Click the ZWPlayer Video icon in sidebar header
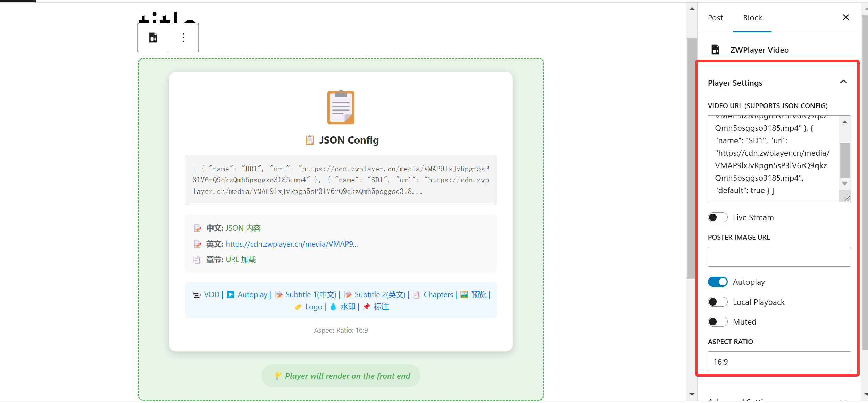The height and width of the screenshot is (403, 868). (715, 50)
